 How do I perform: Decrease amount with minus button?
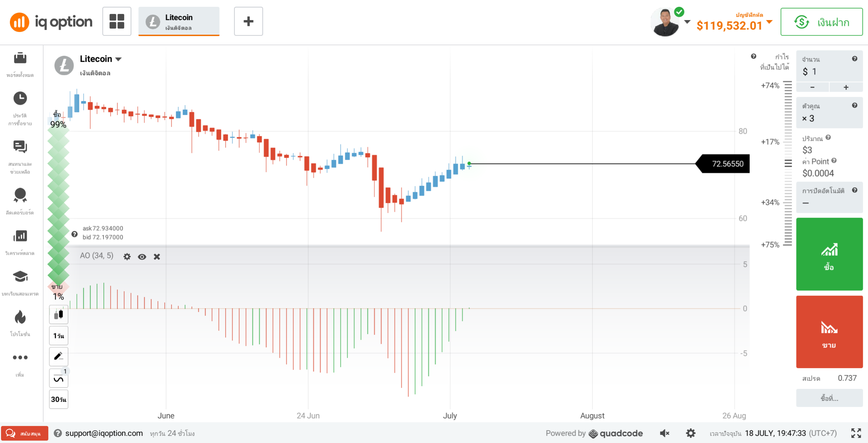812,87
